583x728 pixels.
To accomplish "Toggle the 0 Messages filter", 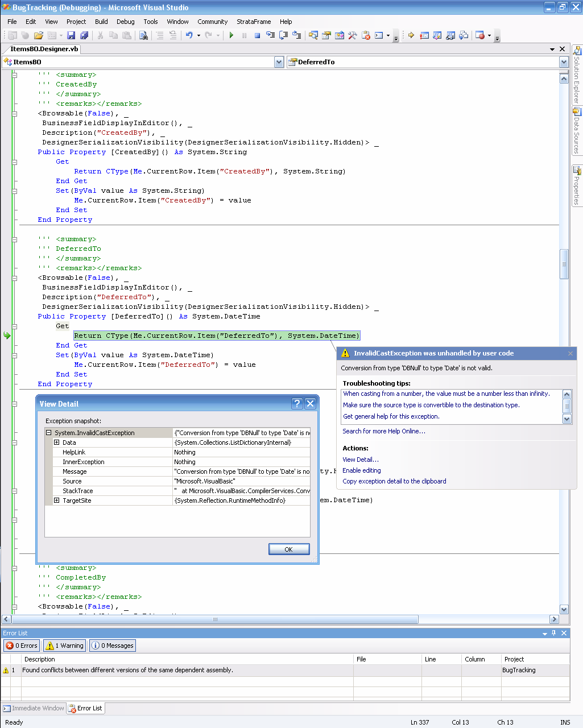I will [x=113, y=646].
